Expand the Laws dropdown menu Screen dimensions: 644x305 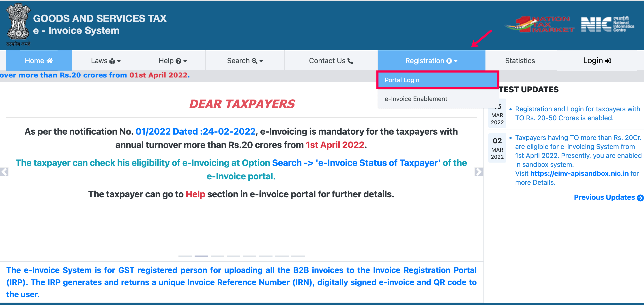[104, 60]
